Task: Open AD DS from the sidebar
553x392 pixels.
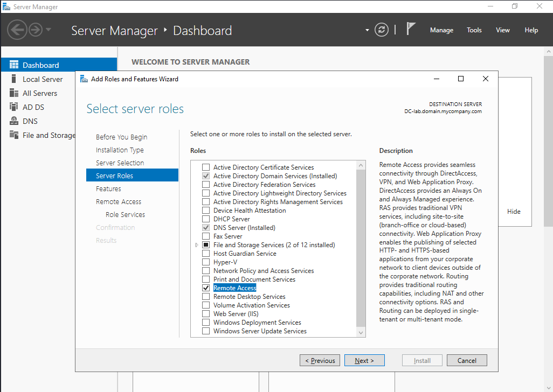Action: pyautogui.click(x=33, y=107)
